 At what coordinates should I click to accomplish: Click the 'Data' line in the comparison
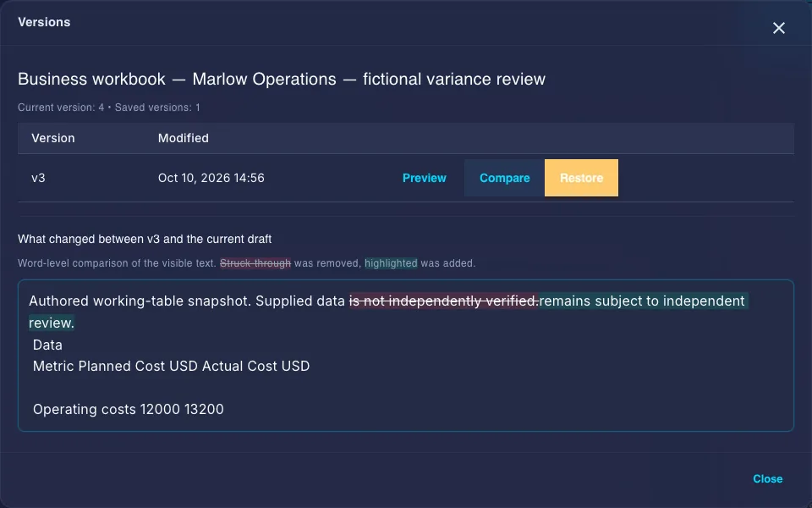(x=47, y=345)
